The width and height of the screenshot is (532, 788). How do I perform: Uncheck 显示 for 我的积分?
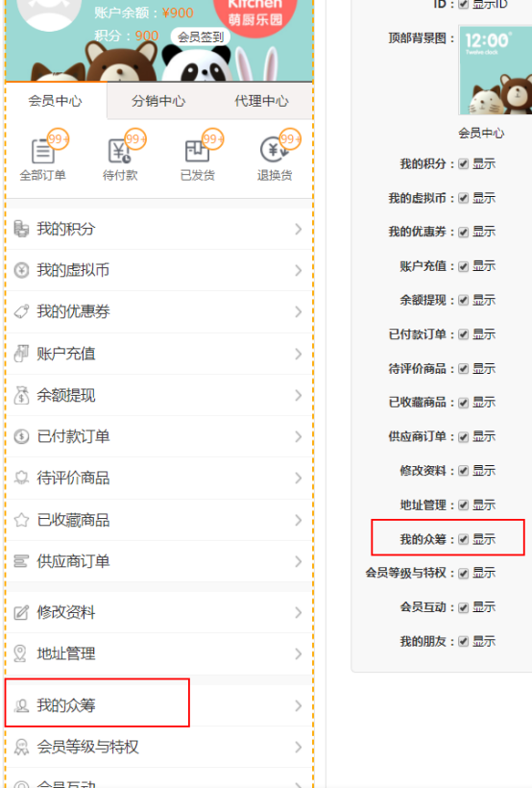pyautogui.click(x=463, y=163)
